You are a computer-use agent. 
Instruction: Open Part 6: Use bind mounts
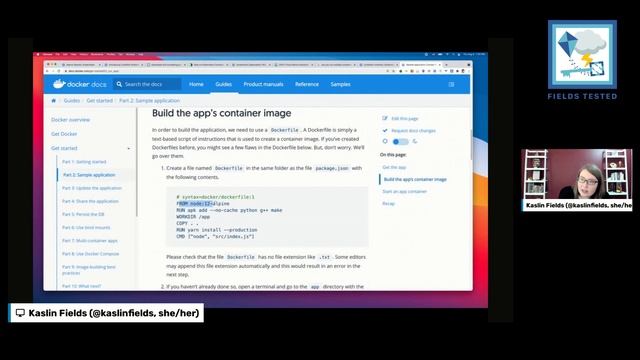coord(86,227)
